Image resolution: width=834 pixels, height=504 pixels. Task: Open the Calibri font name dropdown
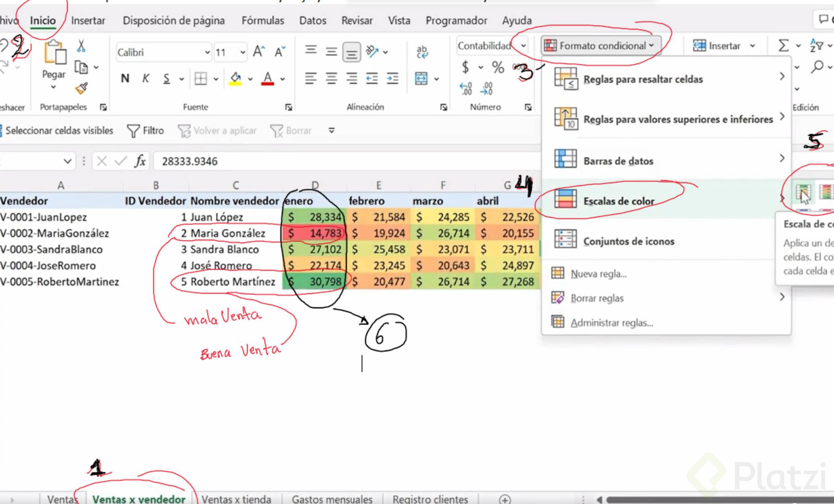coord(207,52)
